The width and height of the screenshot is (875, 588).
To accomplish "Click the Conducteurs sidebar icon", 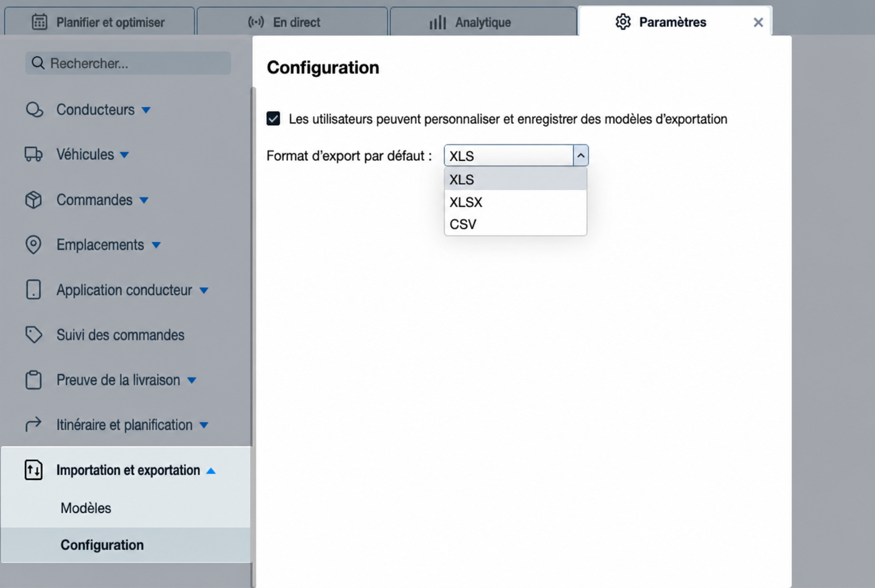I will pos(34,109).
